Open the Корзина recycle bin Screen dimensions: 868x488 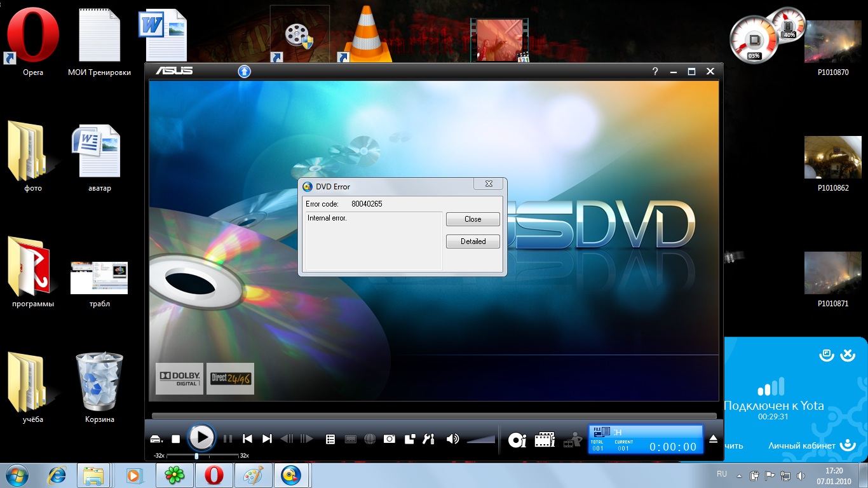pos(99,388)
